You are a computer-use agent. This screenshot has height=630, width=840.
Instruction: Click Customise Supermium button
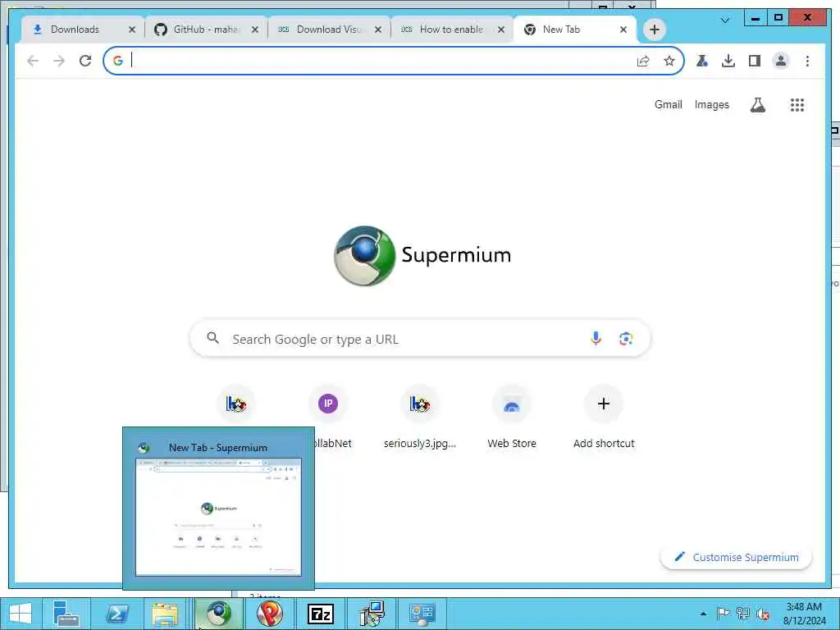point(736,557)
